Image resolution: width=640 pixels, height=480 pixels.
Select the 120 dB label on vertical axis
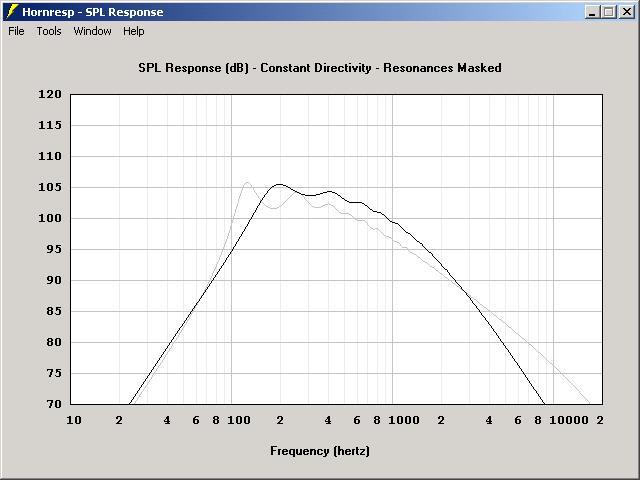coord(51,95)
